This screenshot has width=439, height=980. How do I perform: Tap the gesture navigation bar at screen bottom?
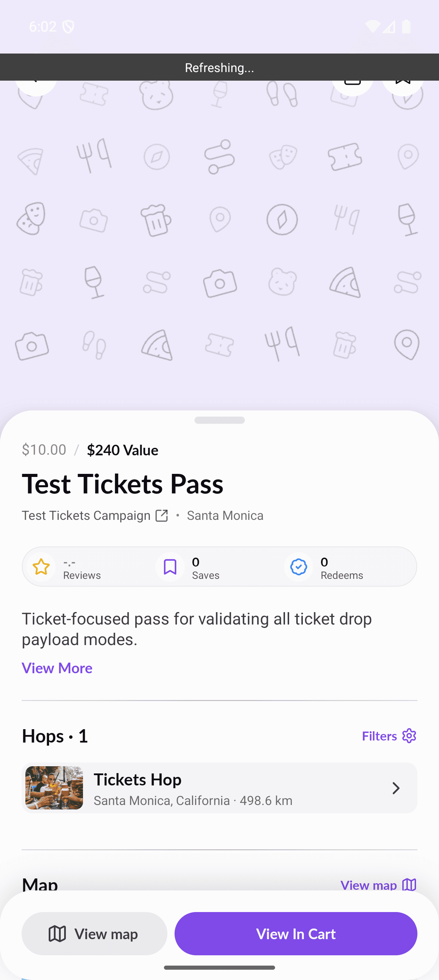coord(219,967)
